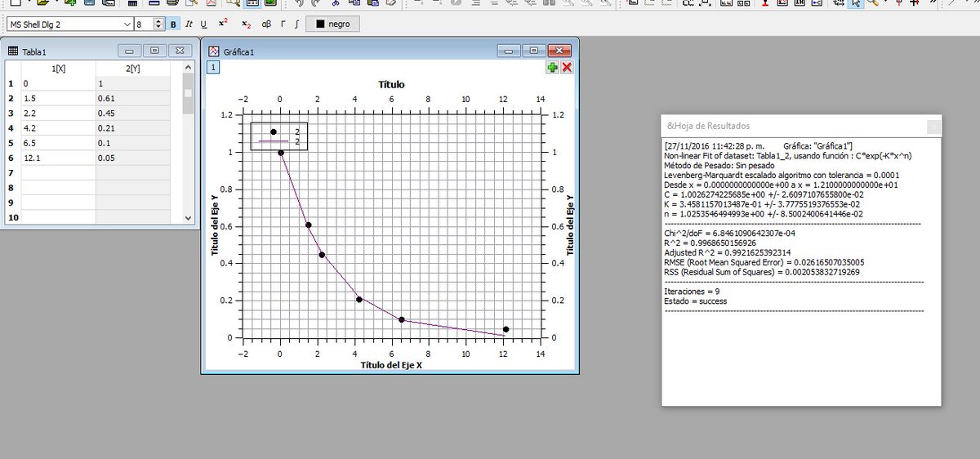This screenshot has width=980, height=459.
Task: Select column header 1[X] in Tabla1
Action: click(x=58, y=69)
